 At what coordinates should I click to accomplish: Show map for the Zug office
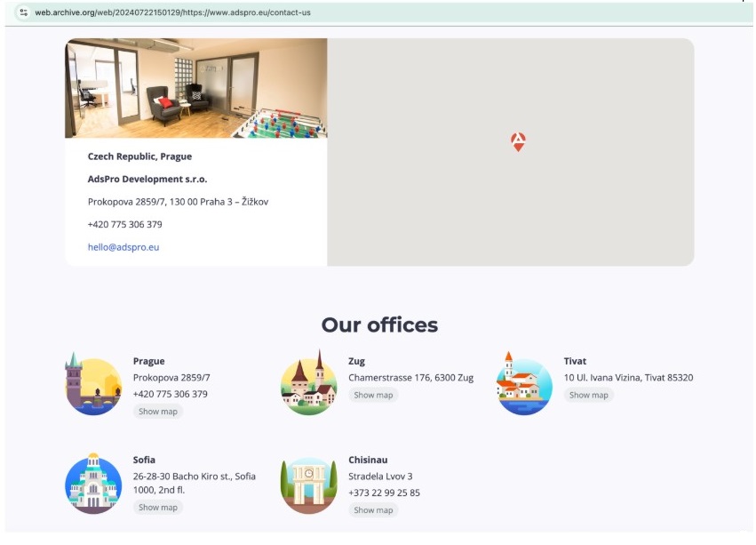(373, 395)
